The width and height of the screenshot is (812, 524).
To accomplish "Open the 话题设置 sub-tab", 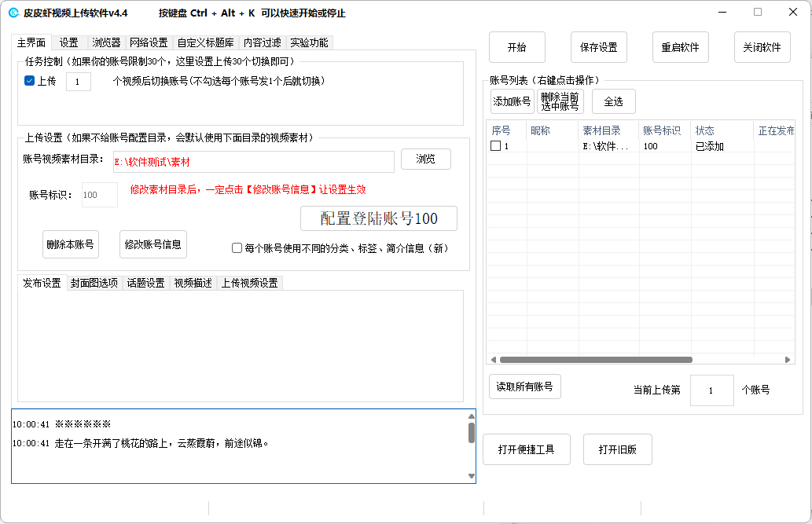I will (x=146, y=283).
